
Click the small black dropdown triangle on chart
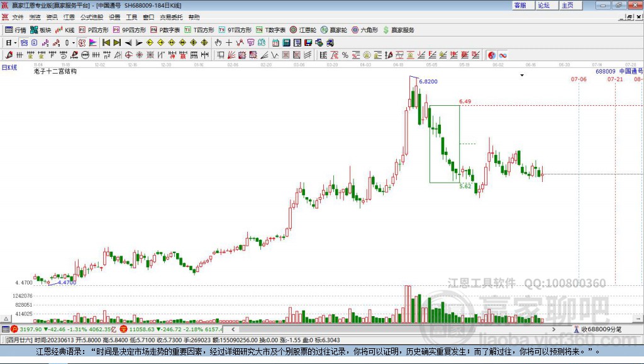click(x=522, y=76)
